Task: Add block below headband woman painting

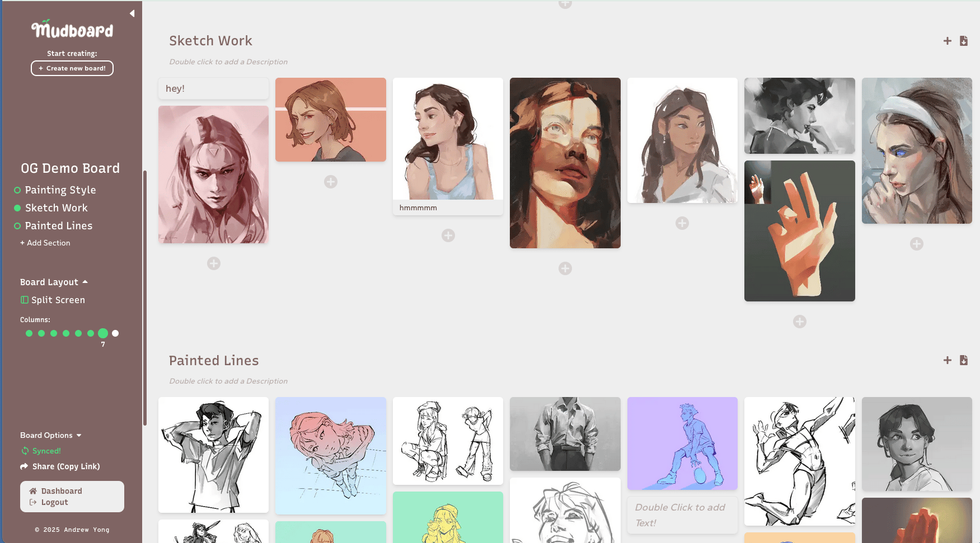Action: tap(917, 244)
